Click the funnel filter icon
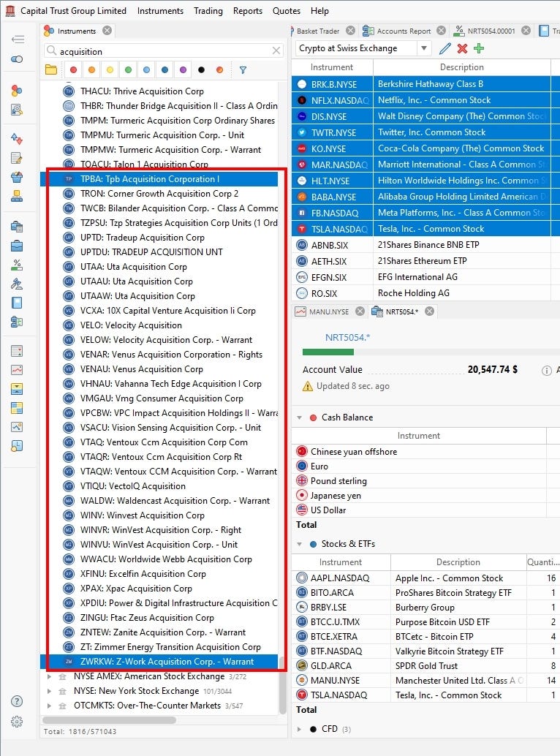This screenshot has width=560, height=756. pos(243,70)
